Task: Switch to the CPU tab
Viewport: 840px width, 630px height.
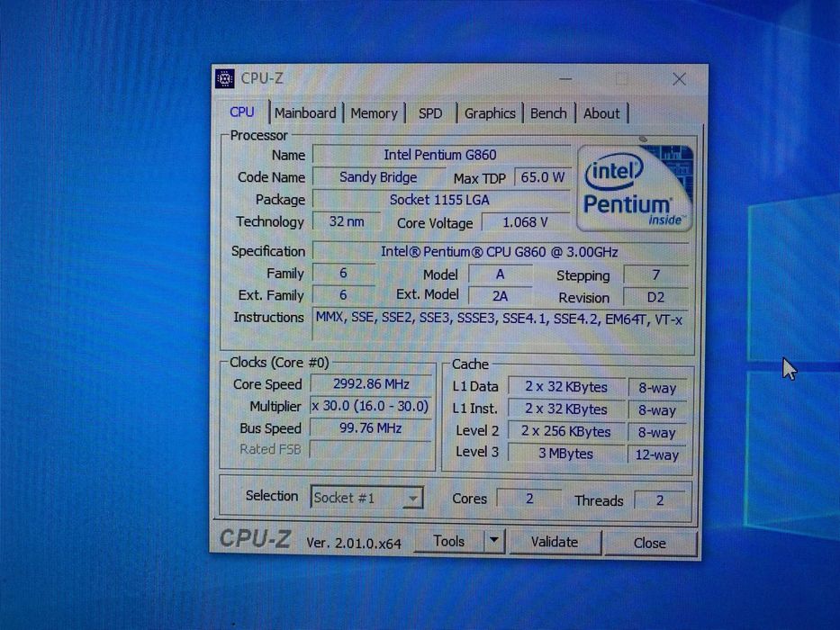Action: (241, 112)
